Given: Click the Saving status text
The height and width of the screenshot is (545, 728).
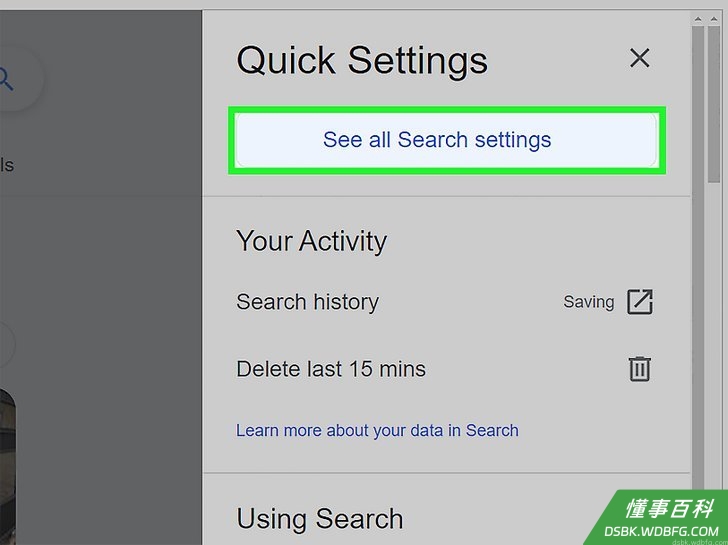Looking at the screenshot, I should tap(588, 302).
